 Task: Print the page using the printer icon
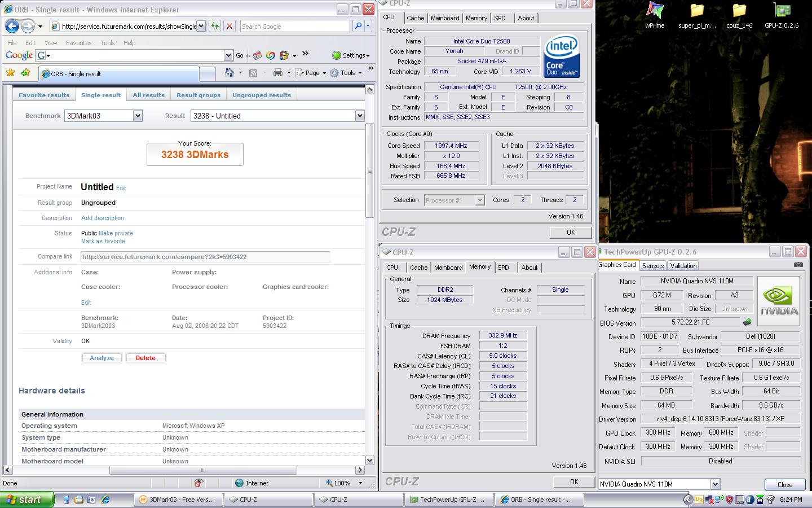pyautogui.click(x=277, y=73)
